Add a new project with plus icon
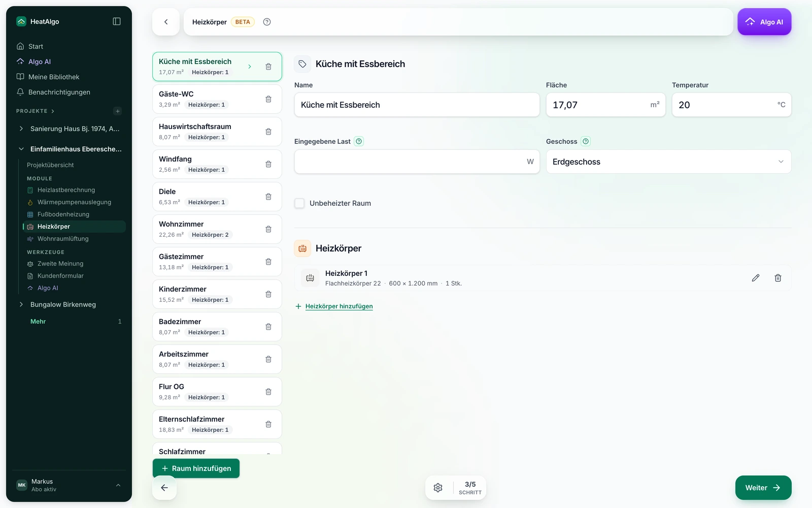812x508 pixels. (x=118, y=111)
